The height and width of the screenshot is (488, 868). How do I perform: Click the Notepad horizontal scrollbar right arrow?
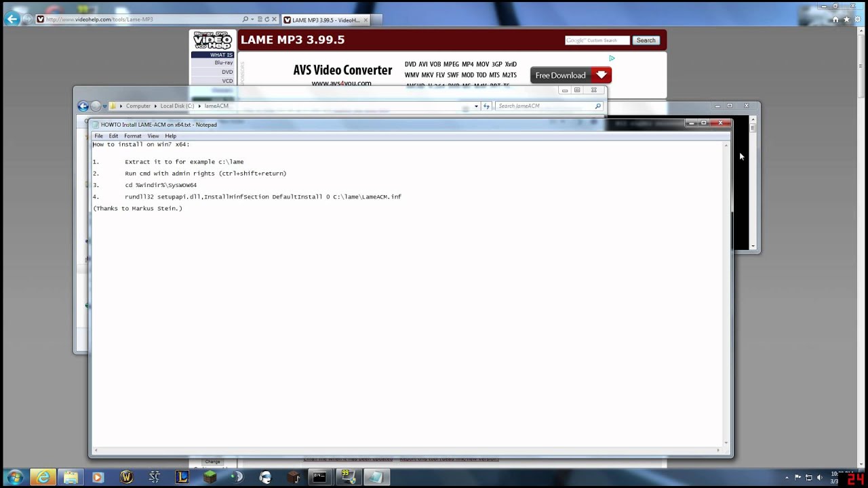(719, 450)
